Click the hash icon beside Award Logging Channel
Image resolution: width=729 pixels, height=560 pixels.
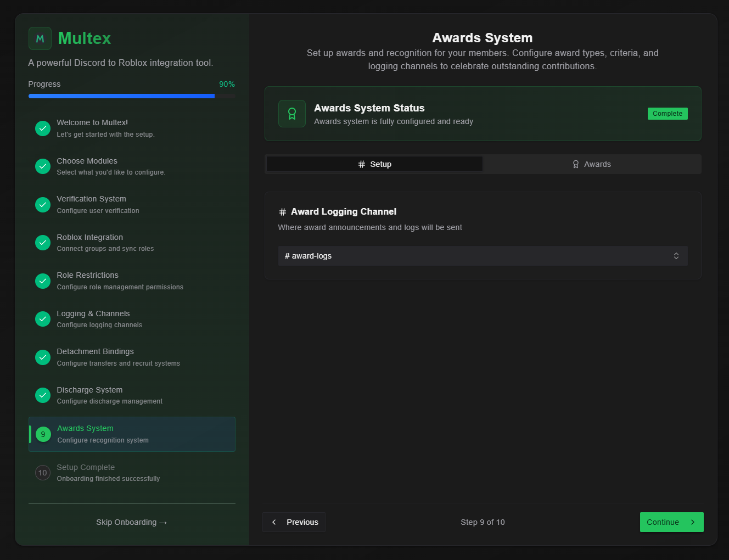(x=283, y=212)
